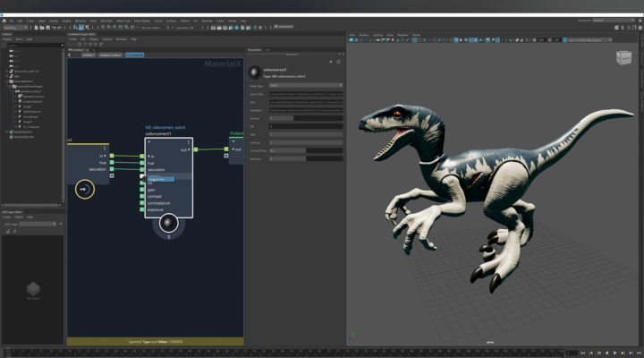Click the out port of colorcorrect1

196,149
